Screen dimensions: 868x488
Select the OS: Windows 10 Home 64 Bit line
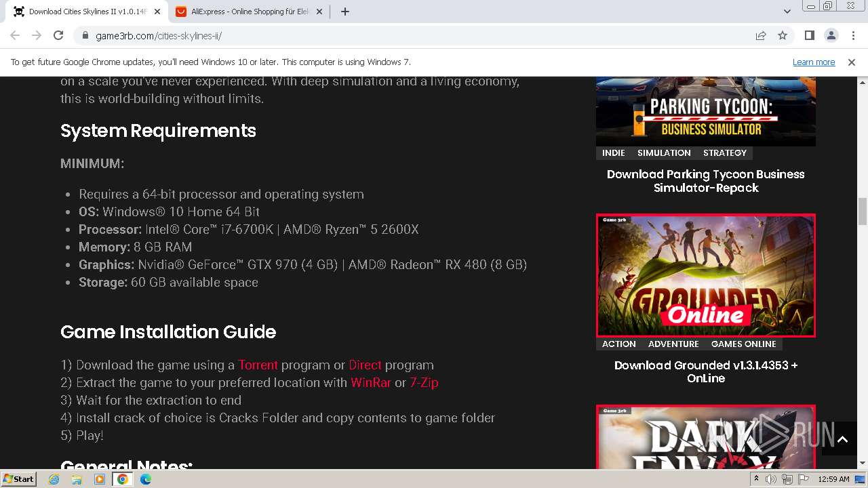click(169, 211)
